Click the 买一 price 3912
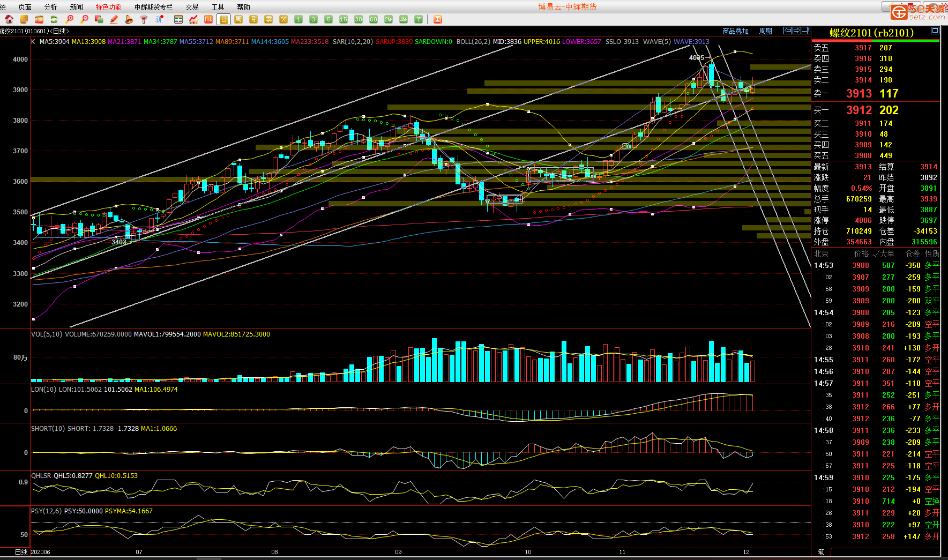Image resolution: width=948 pixels, height=560 pixels. tap(859, 110)
